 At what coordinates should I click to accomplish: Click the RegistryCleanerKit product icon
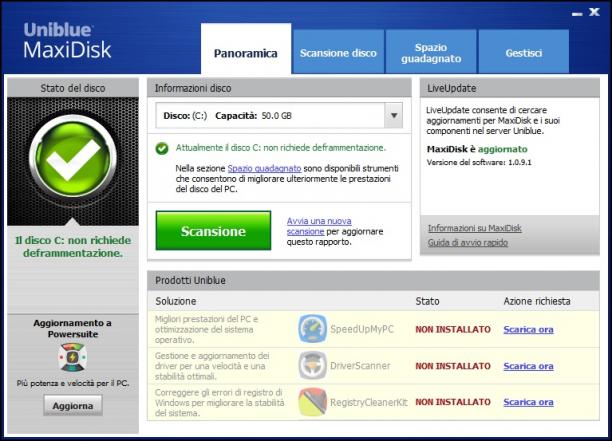312,402
